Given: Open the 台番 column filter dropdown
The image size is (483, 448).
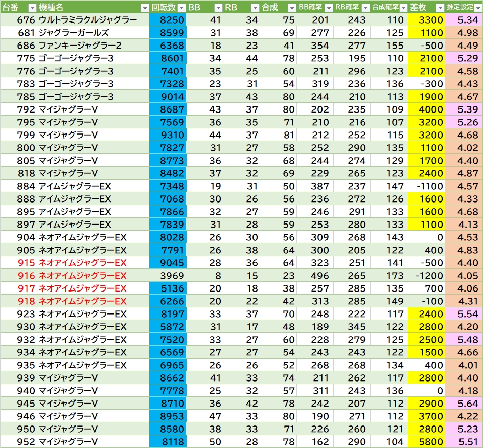Looking at the screenshot, I should pyautogui.click(x=32, y=7).
